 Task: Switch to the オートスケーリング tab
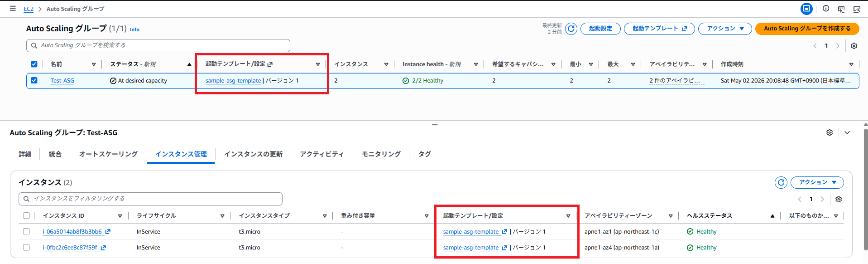(x=108, y=154)
